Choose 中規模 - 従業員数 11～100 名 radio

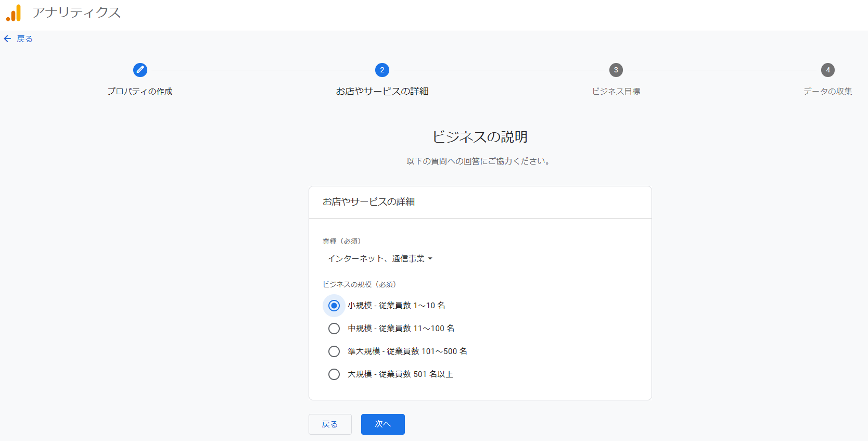(334, 329)
